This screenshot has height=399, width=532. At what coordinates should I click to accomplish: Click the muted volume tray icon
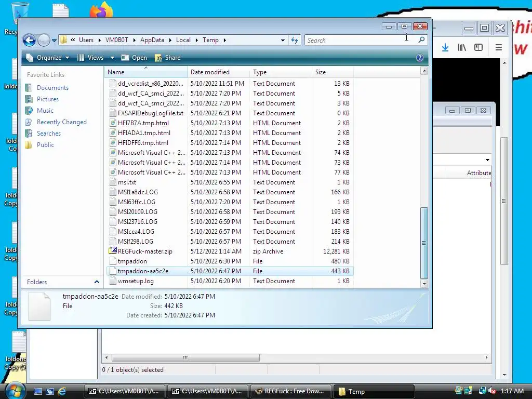(x=492, y=391)
